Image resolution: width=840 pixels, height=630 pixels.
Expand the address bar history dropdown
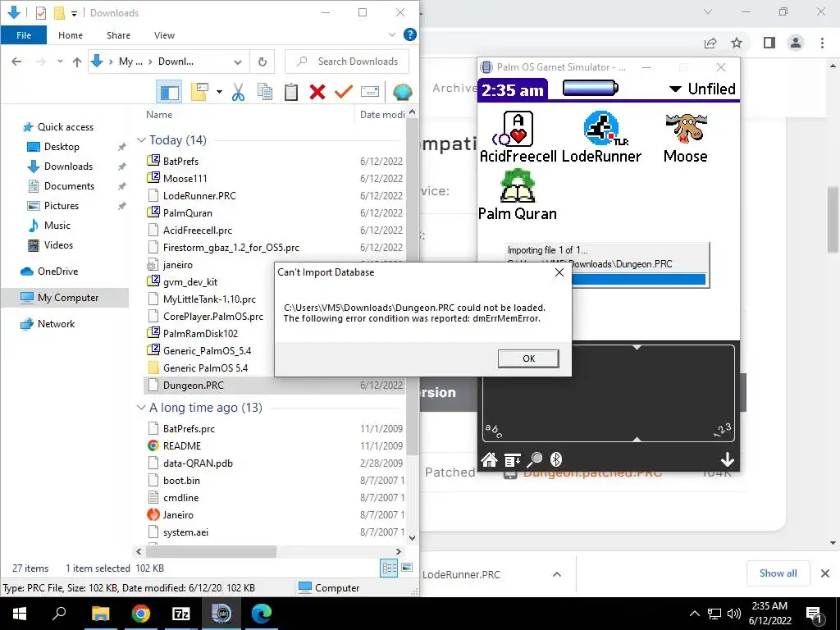(x=237, y=62)
